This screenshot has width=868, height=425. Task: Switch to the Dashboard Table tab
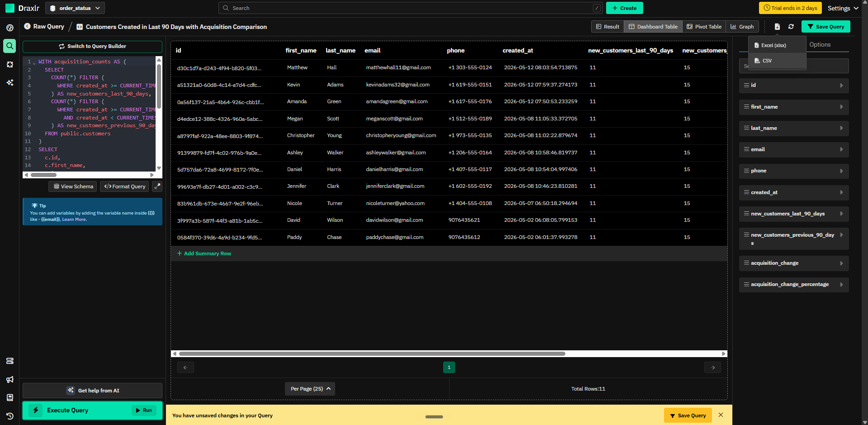(x=653, y=27)
